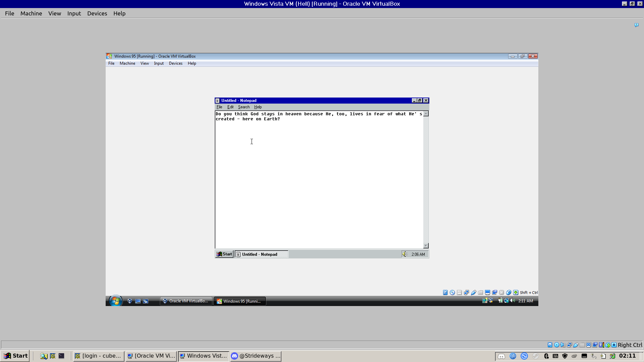This screenshot has width=644, height=362.
Task: Click VirtualBox quick launch icon in Vista taskbar
Action: click(130, 301)
